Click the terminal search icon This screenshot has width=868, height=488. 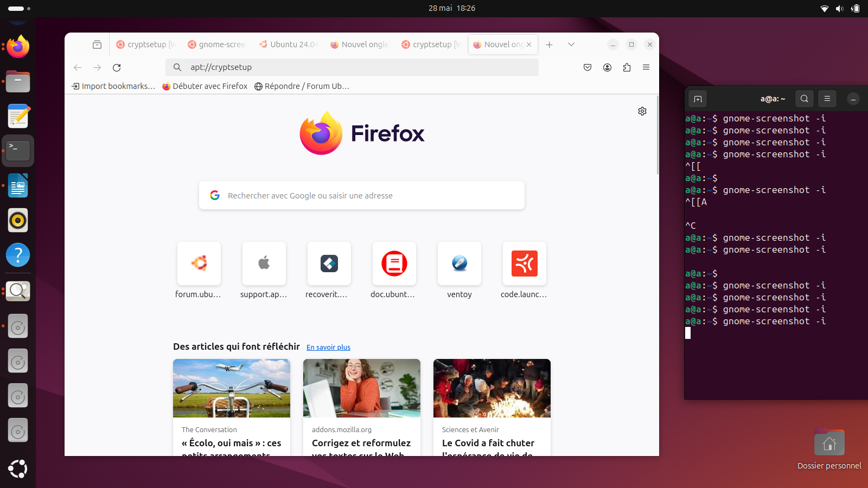click(x=805, y=99)
